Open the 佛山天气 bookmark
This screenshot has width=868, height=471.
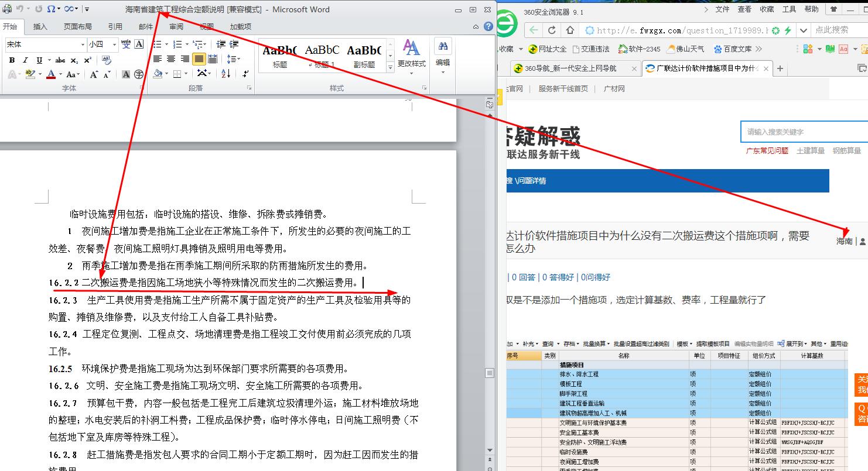(x=685, y=49)
